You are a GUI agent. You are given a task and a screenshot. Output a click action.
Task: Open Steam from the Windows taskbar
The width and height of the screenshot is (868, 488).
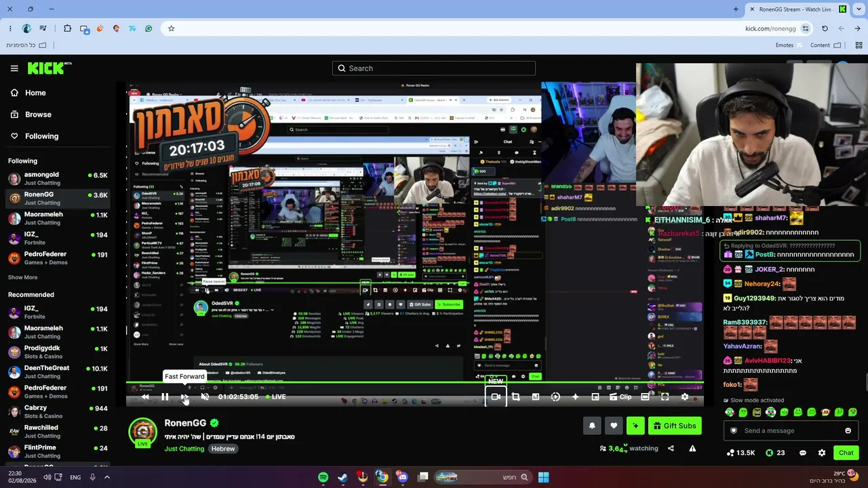tap(342, 477)
